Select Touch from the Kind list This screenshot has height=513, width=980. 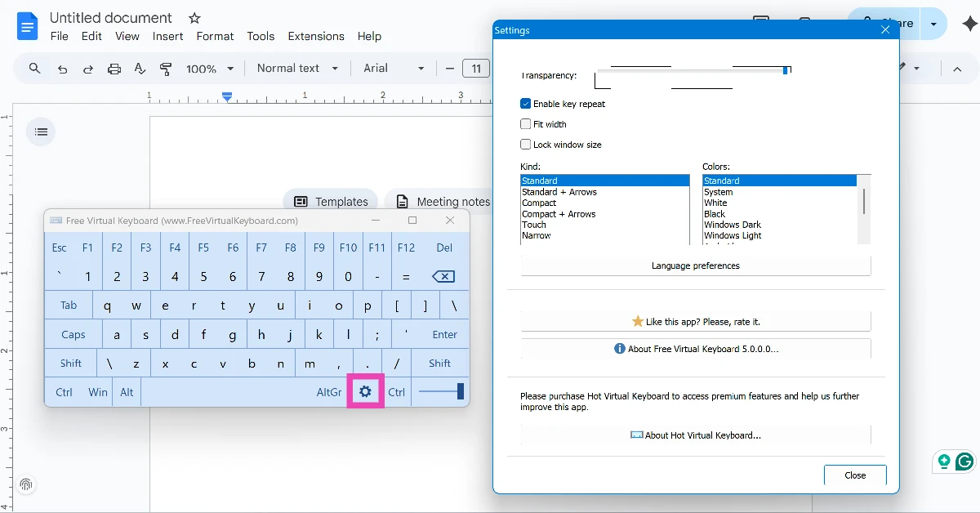coord(534,224)
